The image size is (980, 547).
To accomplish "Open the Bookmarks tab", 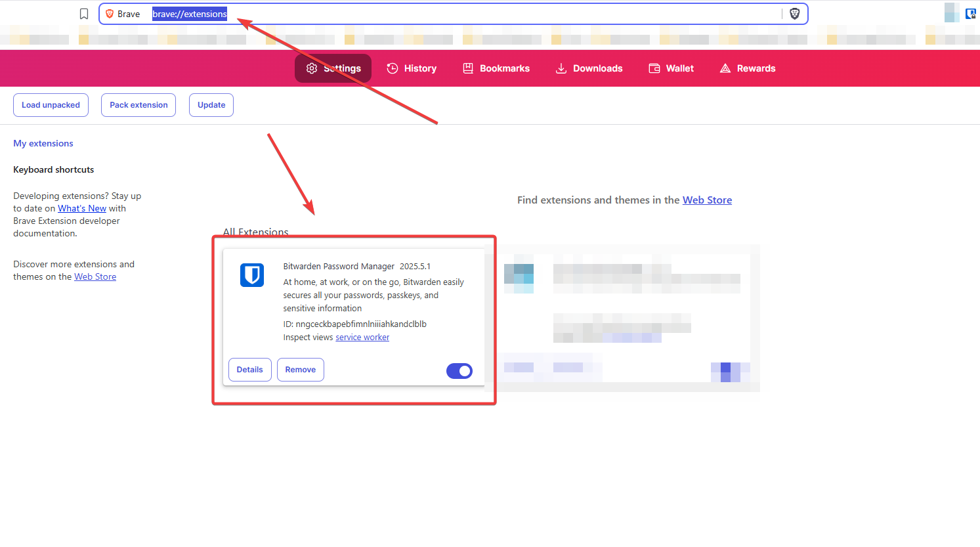I will click(496, 68).
